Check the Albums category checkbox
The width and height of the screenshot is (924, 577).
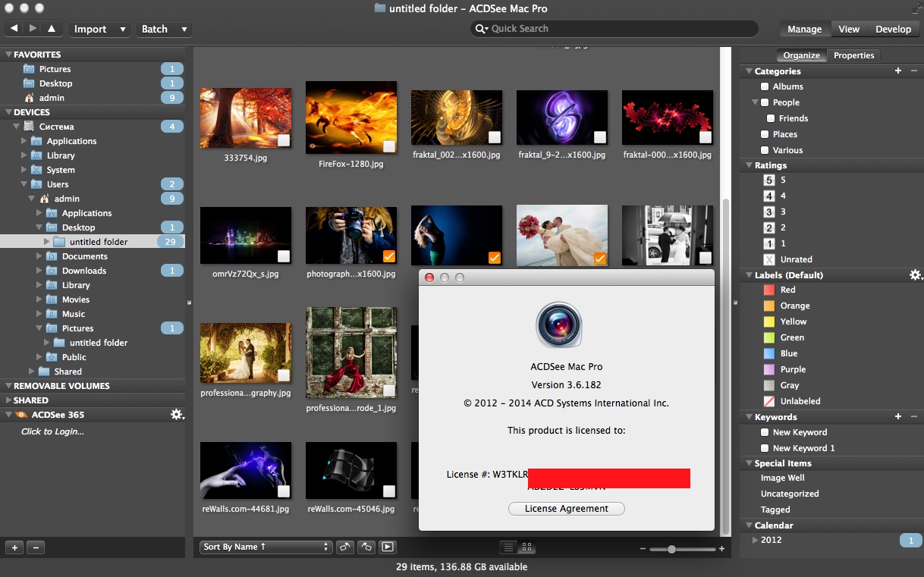(765, 86)
